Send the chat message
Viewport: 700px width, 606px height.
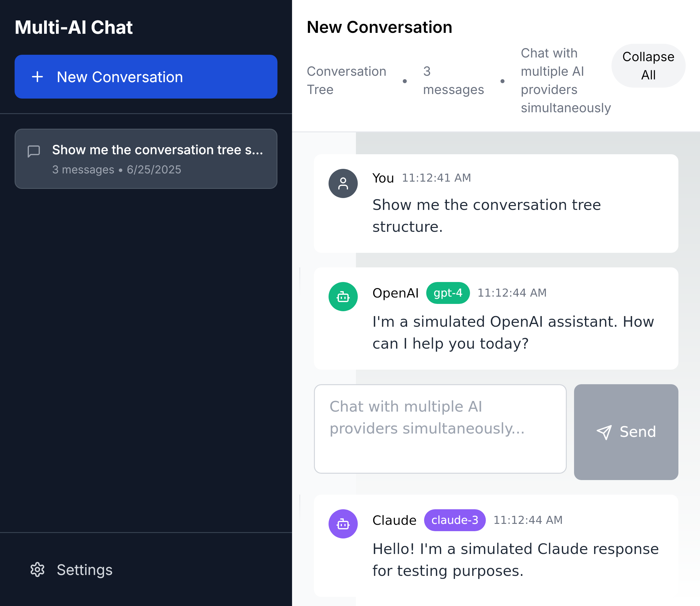(x=626, y=432)
